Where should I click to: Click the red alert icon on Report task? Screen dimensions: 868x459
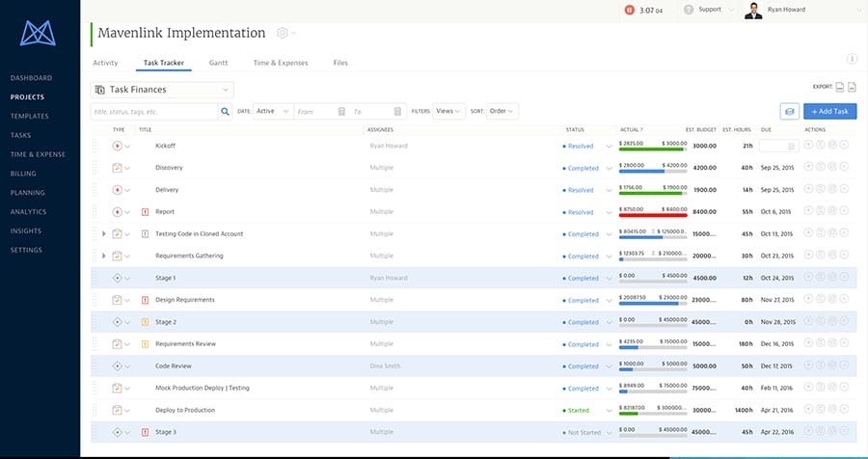[x=145, y=212]
